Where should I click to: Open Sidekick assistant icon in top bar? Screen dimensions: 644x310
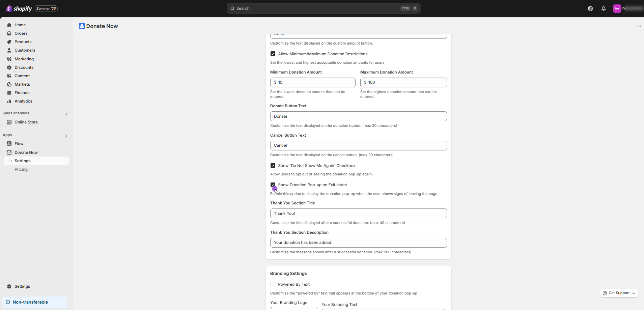tap(590, 8)
